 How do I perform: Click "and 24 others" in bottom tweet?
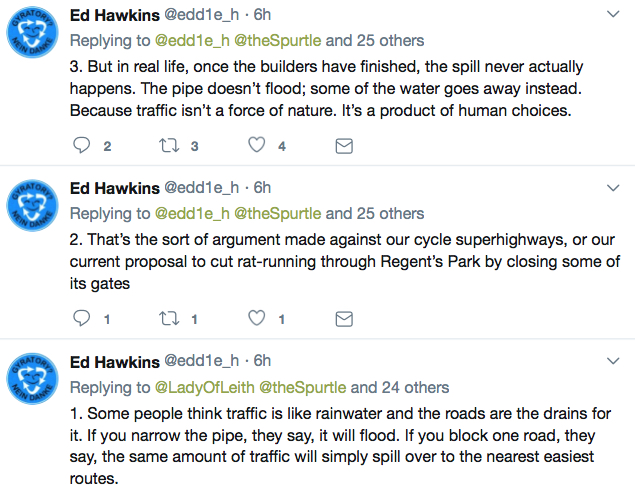tap(400, 388)
